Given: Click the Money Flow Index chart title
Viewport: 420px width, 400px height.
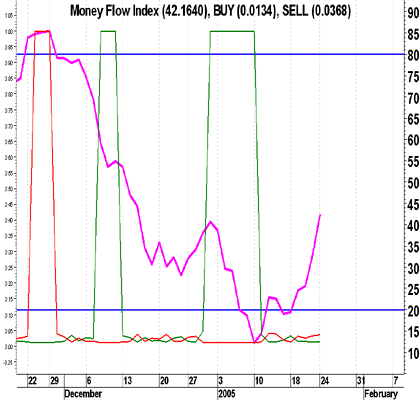Looking at the screenshot, I should pos(210,11).
